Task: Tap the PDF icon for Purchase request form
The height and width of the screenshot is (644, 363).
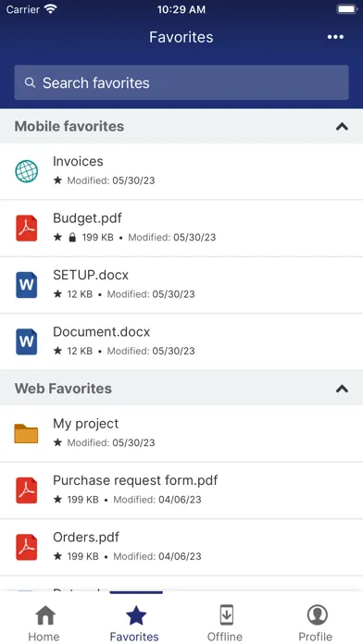Action: tap(27, 490)
